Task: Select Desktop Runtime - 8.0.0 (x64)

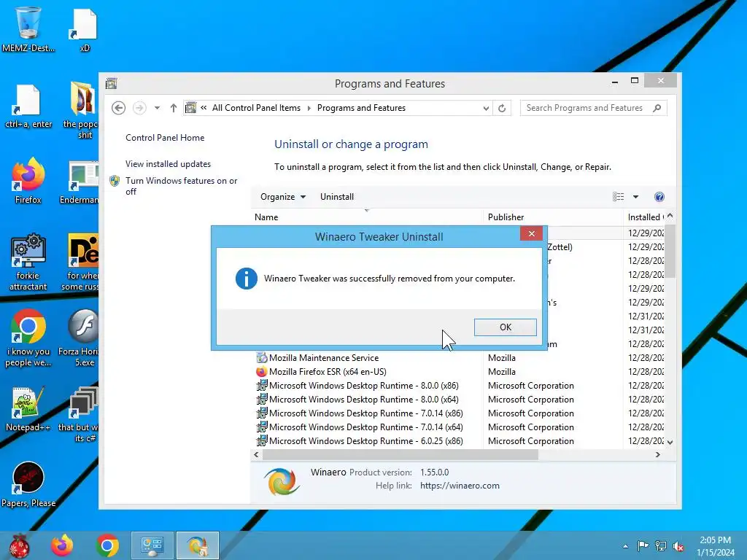Action: (457, 400)
